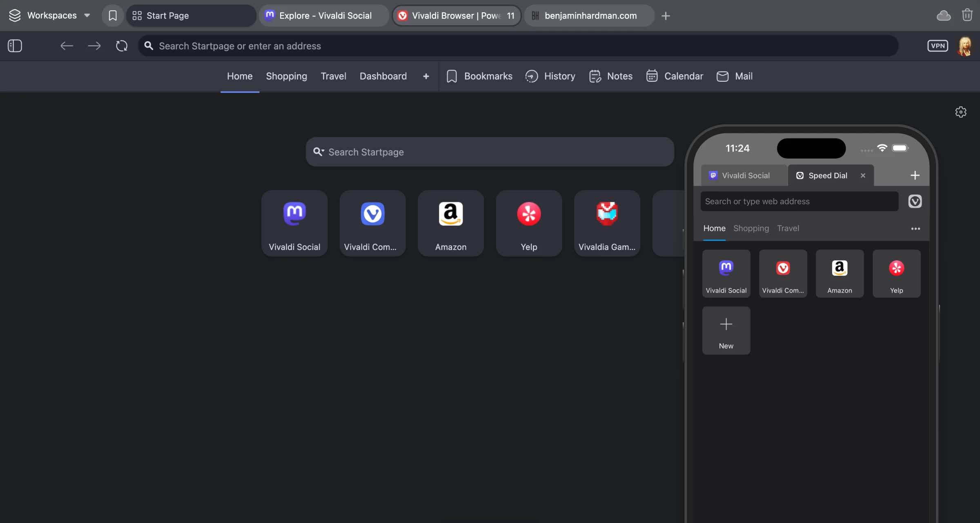Open the closed tabs trash icon
The width and height of the screenshot is (980, 523).
(x=967, y=16)
